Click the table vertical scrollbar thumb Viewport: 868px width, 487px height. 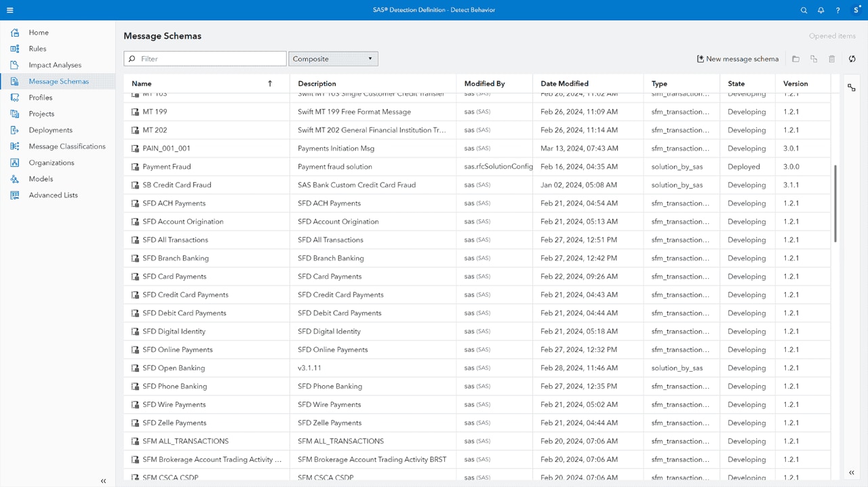pos(835,203)
